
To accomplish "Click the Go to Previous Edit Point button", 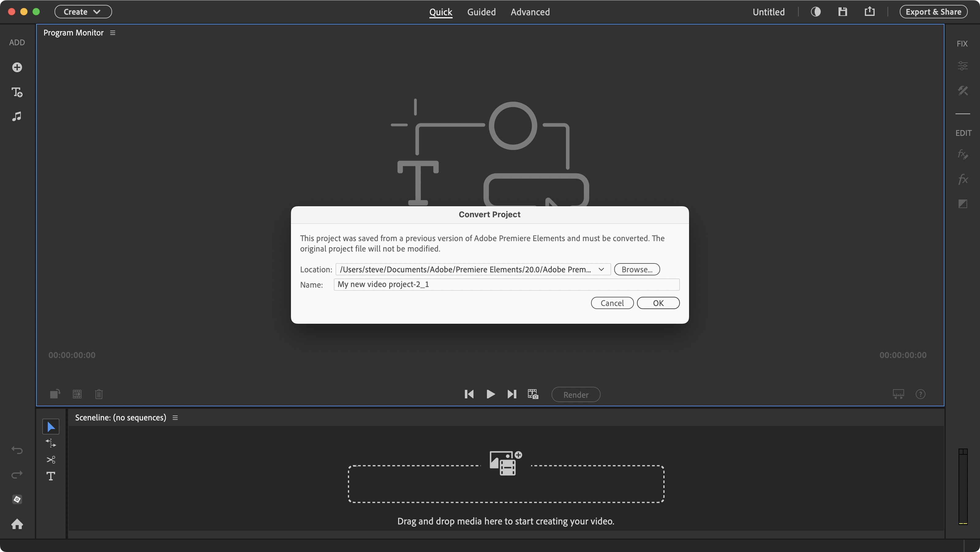I will coord(469,394).
